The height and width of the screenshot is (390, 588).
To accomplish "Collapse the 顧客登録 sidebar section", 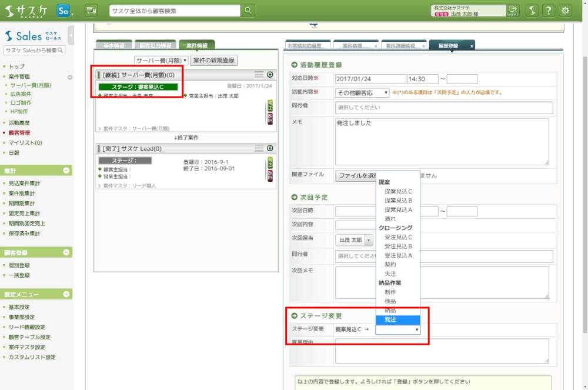I will (66, 252).
